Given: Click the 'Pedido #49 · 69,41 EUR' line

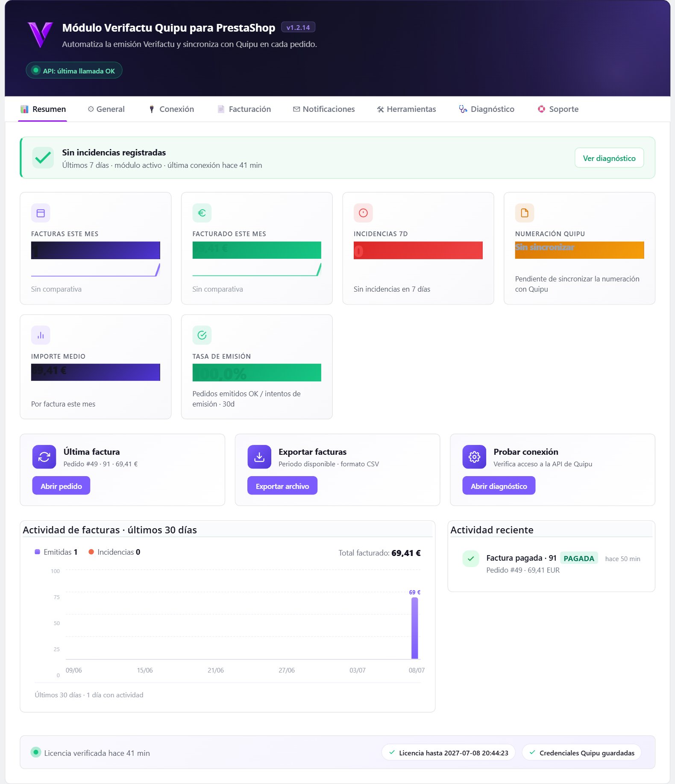Looking at the screenshot, I should pos(523,570).
